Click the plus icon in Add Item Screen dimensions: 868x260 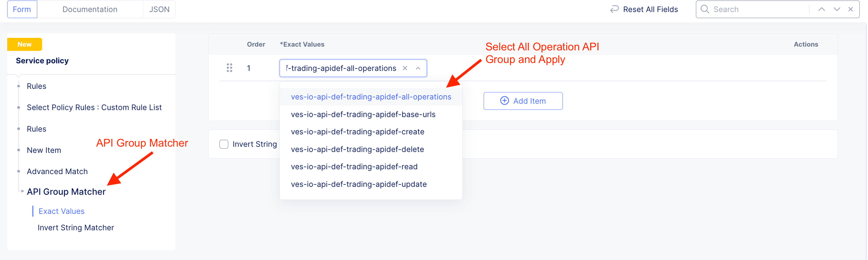[x=504, y=101]
